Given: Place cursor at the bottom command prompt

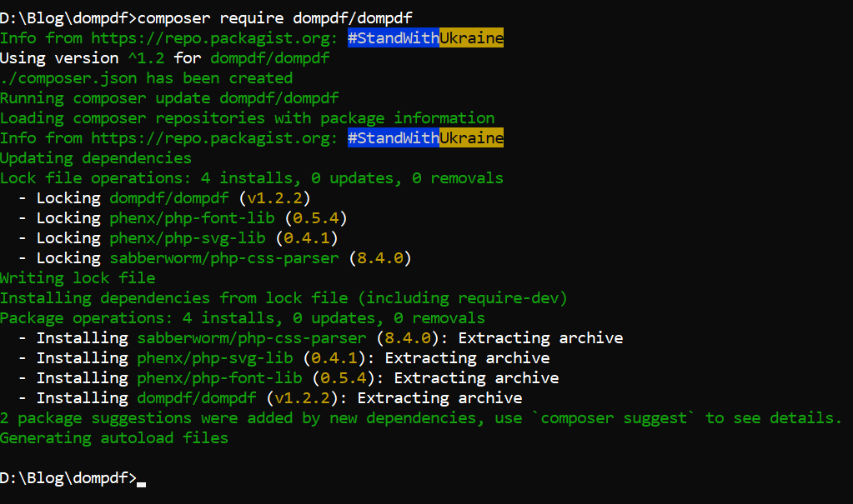Looking at the screenshot, I should tap(142, 479).
